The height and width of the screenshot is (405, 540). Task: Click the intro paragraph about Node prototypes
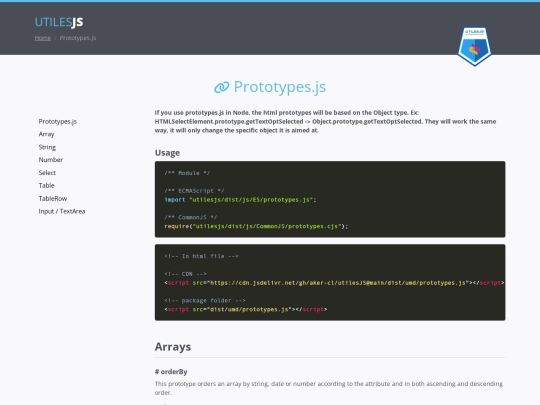pyautogui.click(x=325, y=121)
